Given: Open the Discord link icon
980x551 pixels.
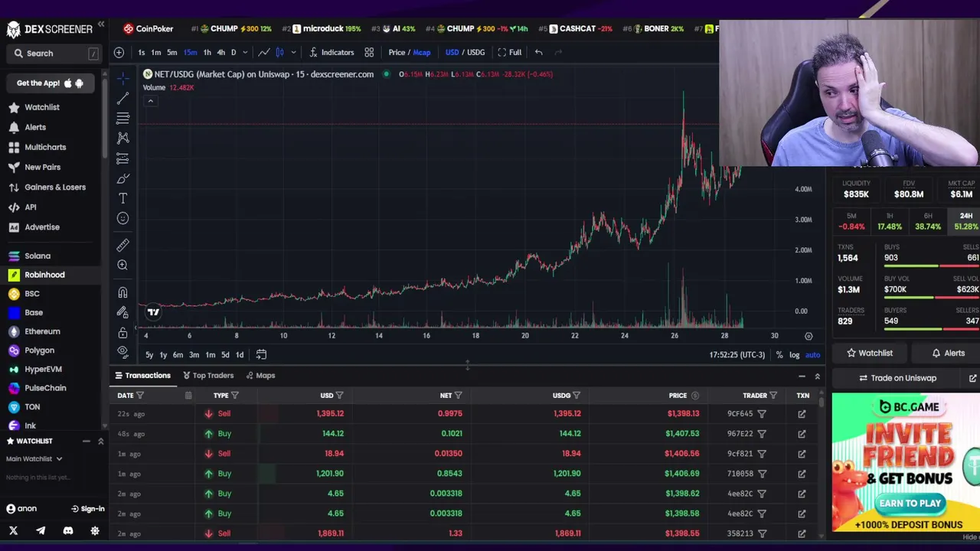Looking at the screenshot, I should (68, 530).
